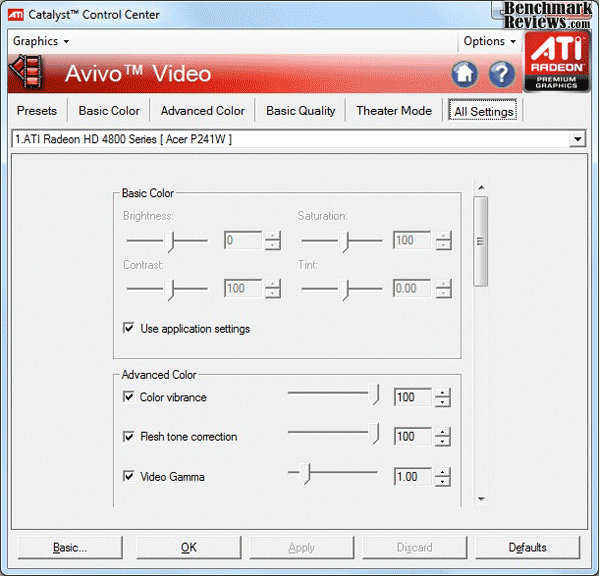Click the Apply button
Viewport: 600px width, 576px height.
[x=302, y=548]
